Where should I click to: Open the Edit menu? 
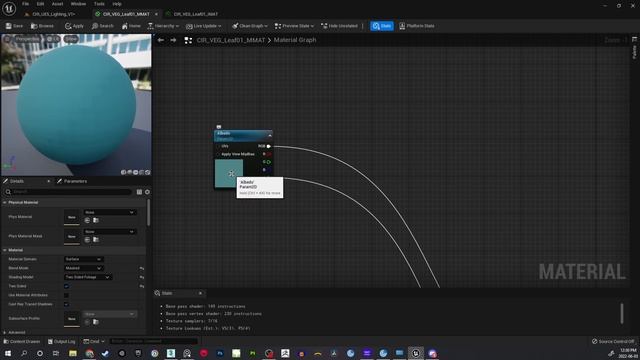click(x=40, y=4)
